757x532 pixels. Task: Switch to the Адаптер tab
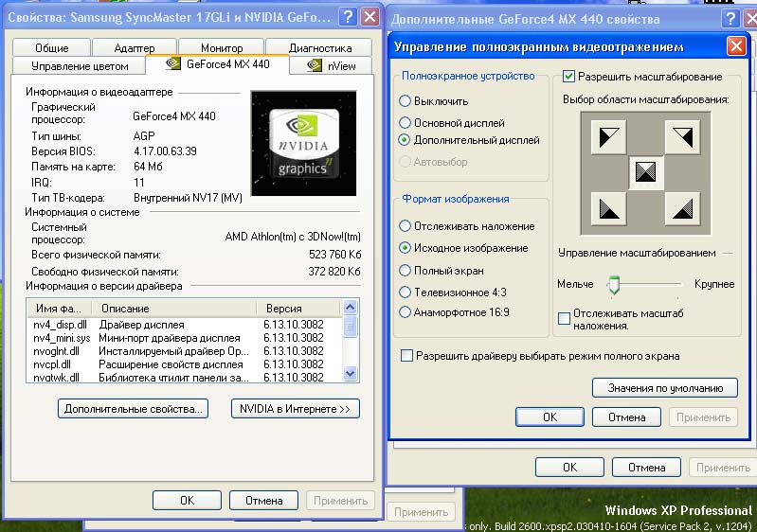point(135,47)
